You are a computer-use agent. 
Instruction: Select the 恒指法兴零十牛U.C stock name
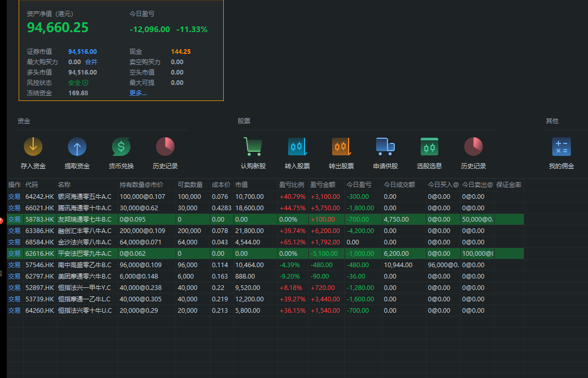(85, 311)
